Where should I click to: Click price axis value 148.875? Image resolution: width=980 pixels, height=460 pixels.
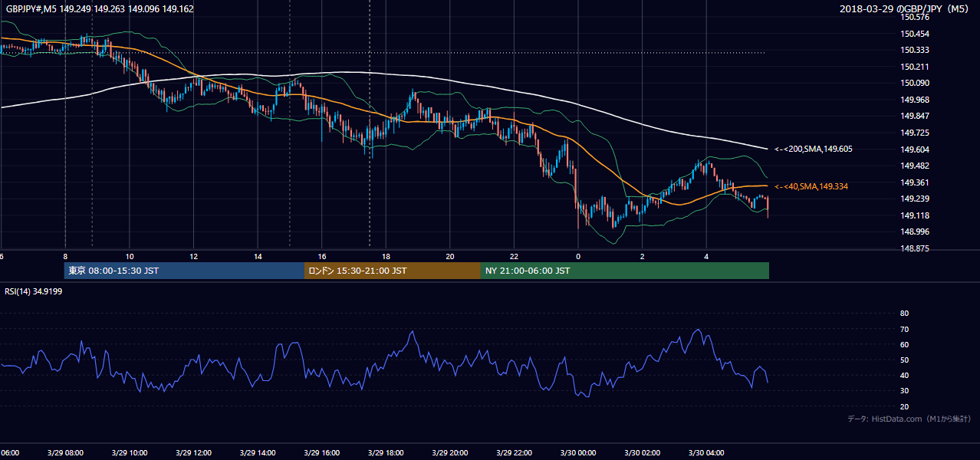tap(914, 248)
